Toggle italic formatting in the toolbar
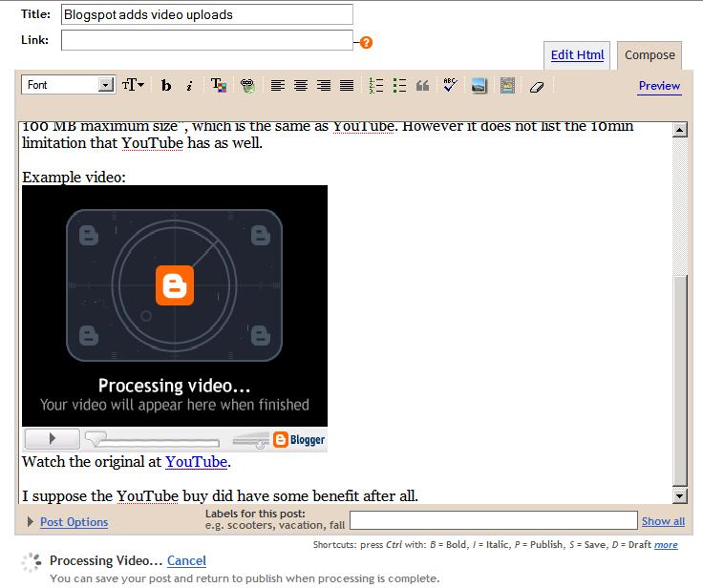Screen dimensions: 703x588 [190, 85]
